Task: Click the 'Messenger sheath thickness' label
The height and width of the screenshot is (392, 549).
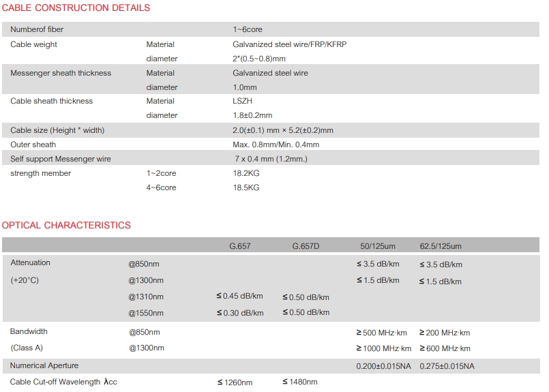Action: click(61, 73)
